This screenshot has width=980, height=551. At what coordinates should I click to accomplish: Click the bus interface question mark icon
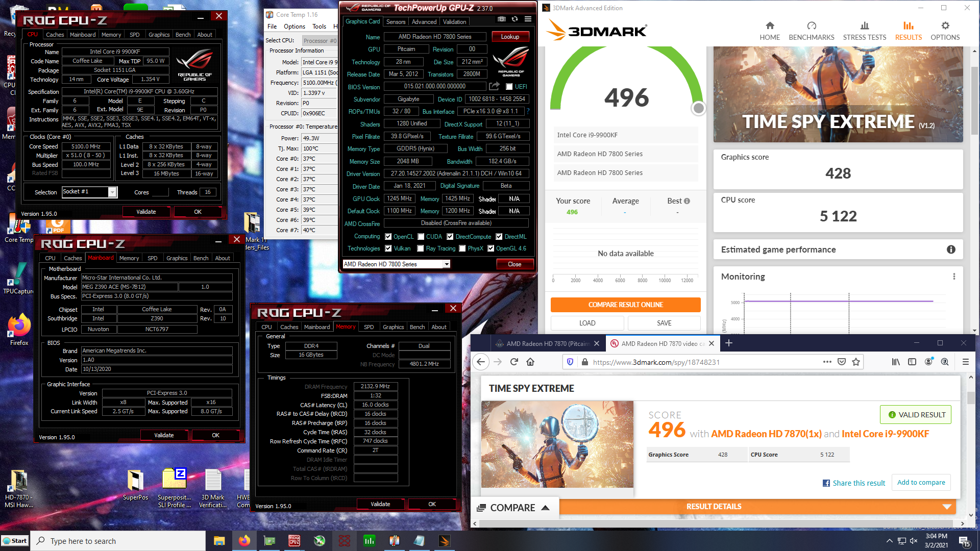(x=528, y=111)
